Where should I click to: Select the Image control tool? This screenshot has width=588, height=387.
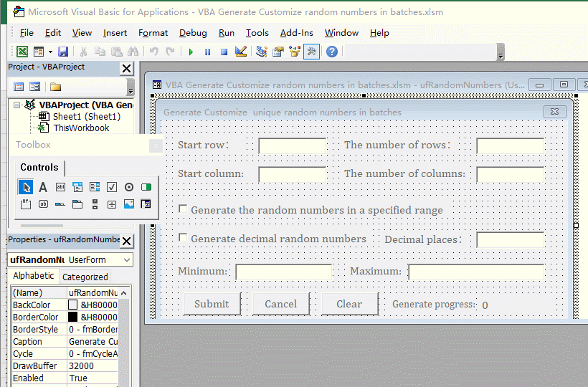coord(129,204)
